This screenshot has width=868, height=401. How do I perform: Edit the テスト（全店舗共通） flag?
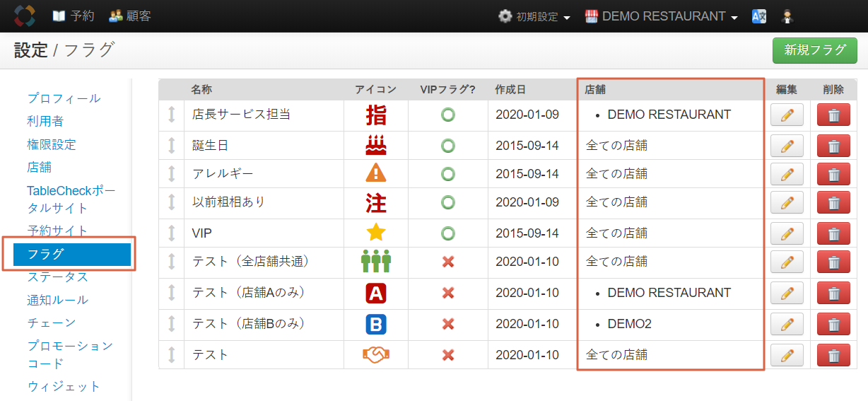(x=787, y=262)
